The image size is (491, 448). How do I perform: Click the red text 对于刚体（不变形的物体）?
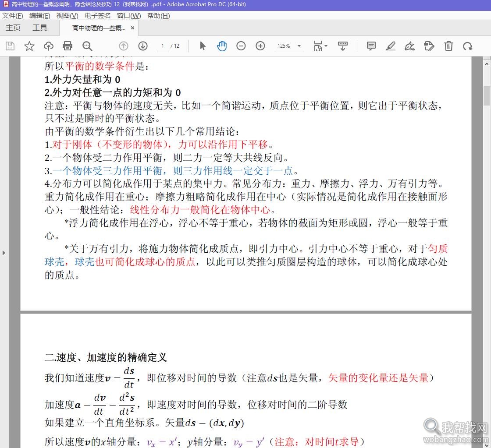pyautogui.click(x=110, y=145)
